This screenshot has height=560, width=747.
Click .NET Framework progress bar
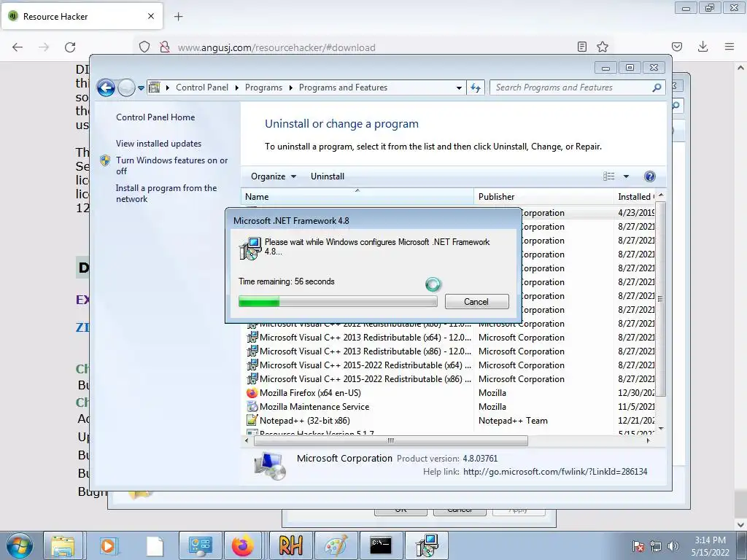point(338,301)
